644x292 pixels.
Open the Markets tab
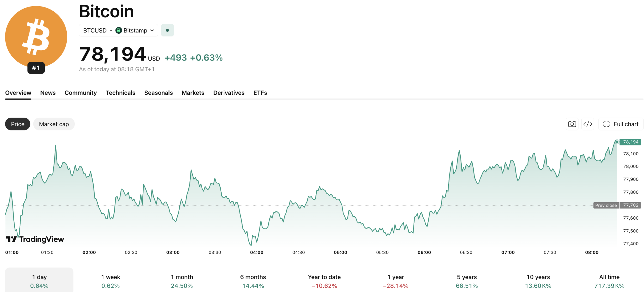point(193,93)
